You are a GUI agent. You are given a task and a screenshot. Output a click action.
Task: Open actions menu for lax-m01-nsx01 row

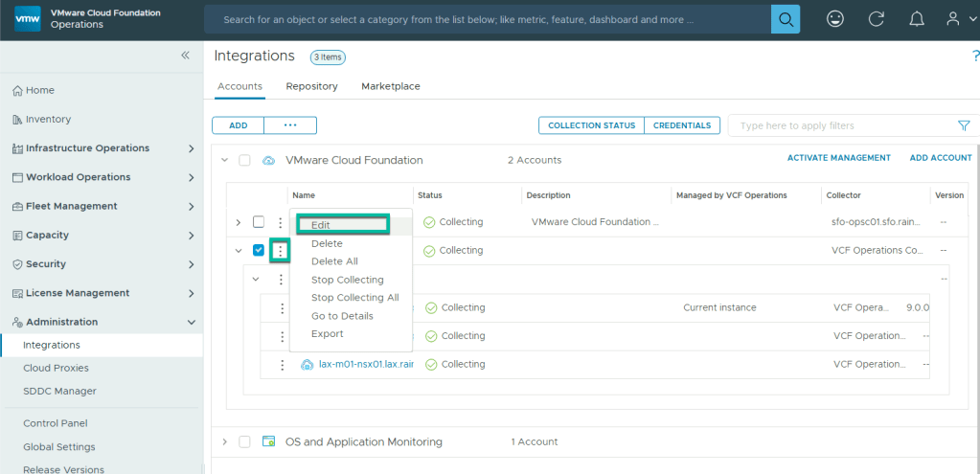click(x=282, y=365)
